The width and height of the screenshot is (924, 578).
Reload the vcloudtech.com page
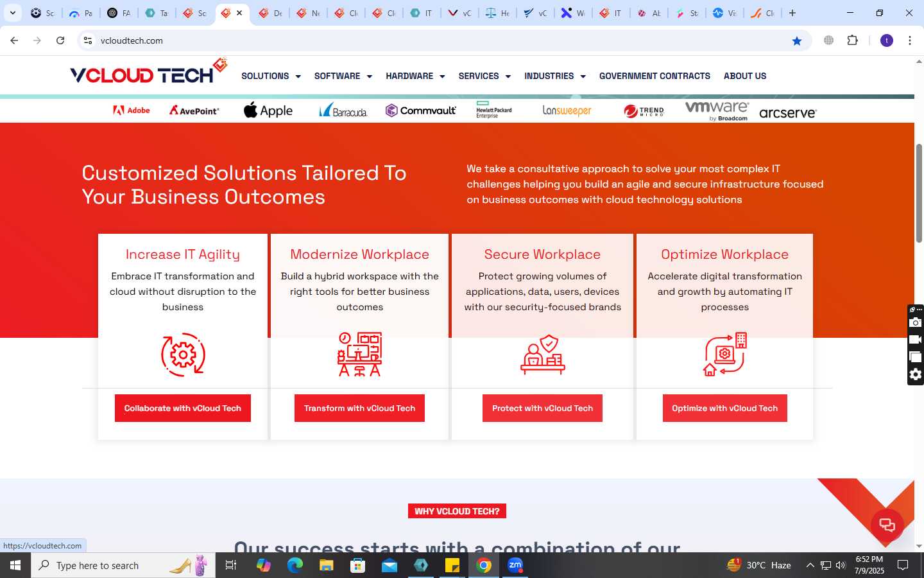(60, 40)
